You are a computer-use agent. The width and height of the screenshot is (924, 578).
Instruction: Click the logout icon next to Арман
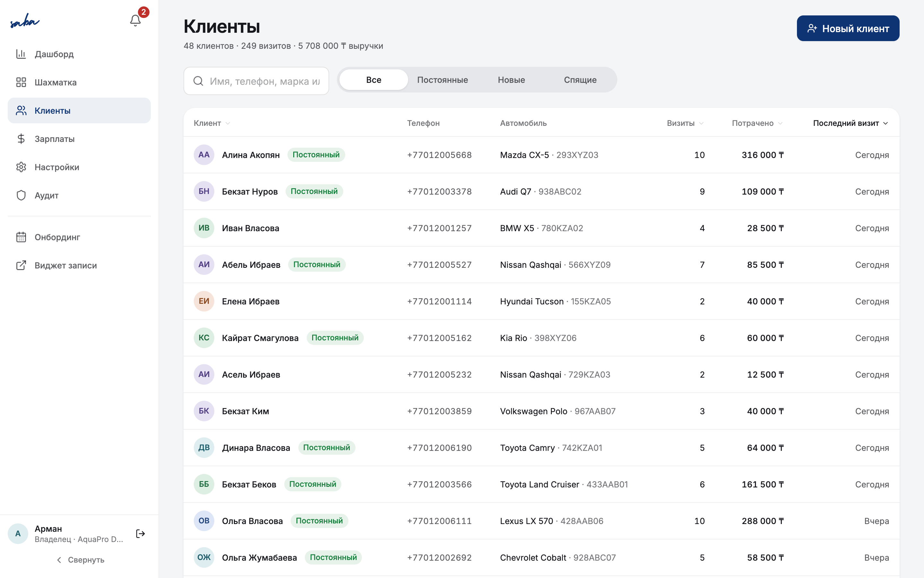[x=141, y=534]
